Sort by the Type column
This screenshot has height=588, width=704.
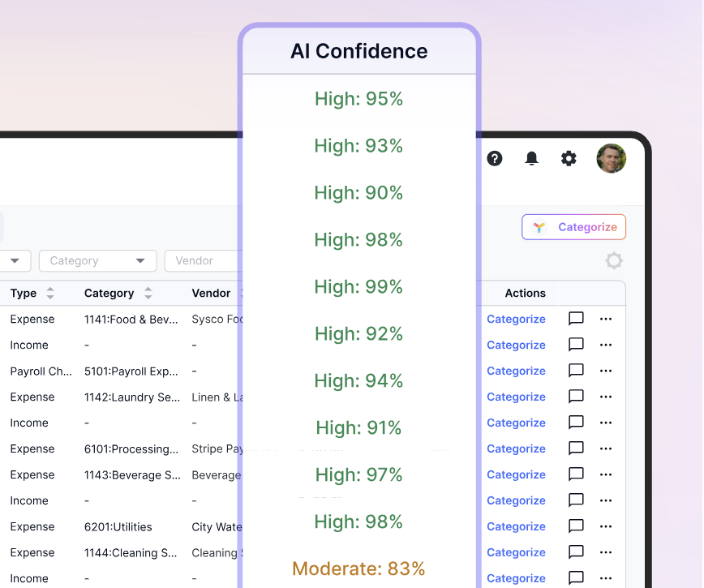tap(50, 293)
